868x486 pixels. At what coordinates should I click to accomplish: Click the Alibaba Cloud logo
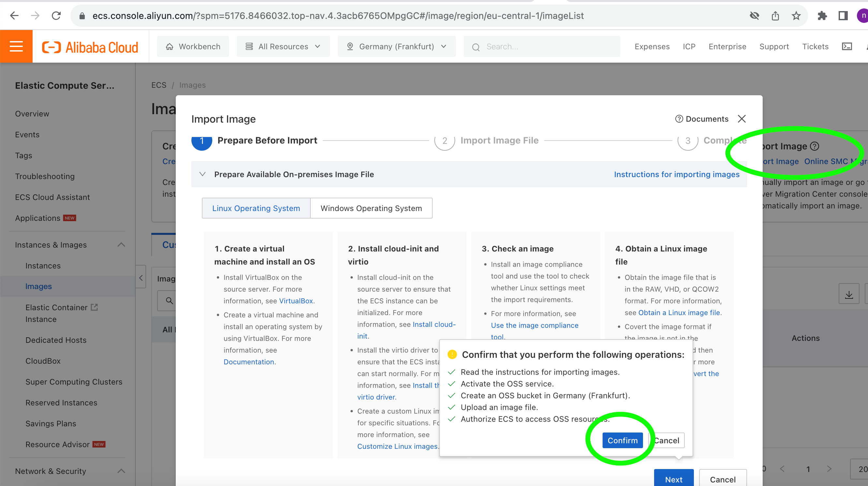[x=90, y=47]
